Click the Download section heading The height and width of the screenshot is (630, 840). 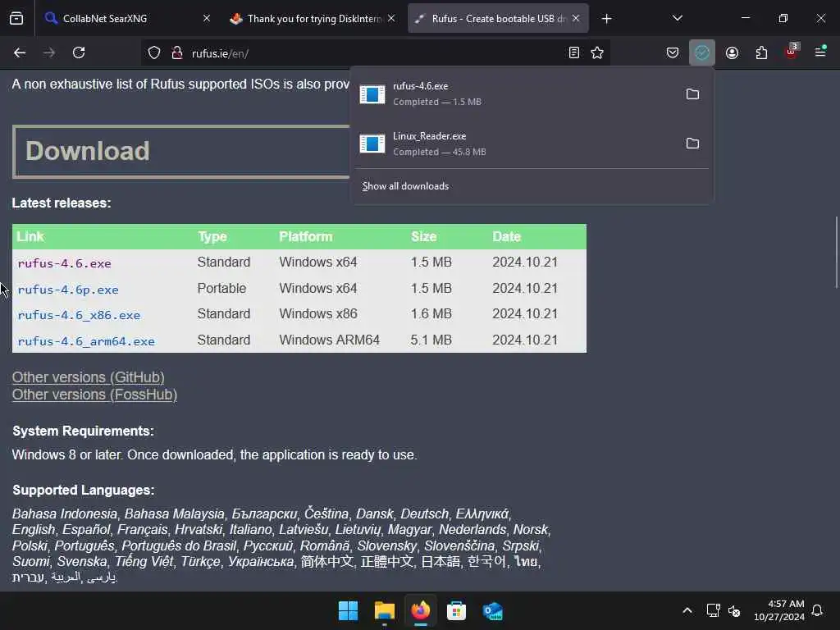88,151
